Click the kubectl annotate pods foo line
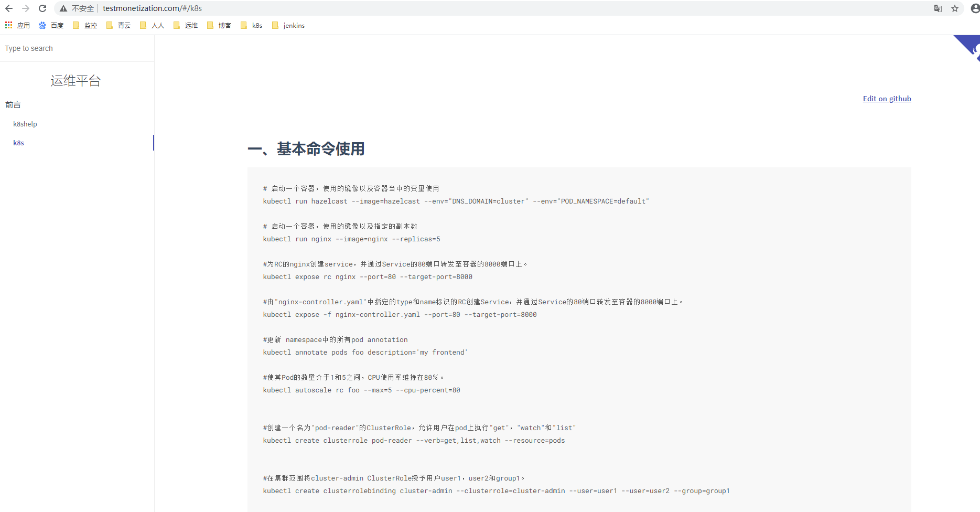This screenshot has width=980, height=512. click(365, 353)
